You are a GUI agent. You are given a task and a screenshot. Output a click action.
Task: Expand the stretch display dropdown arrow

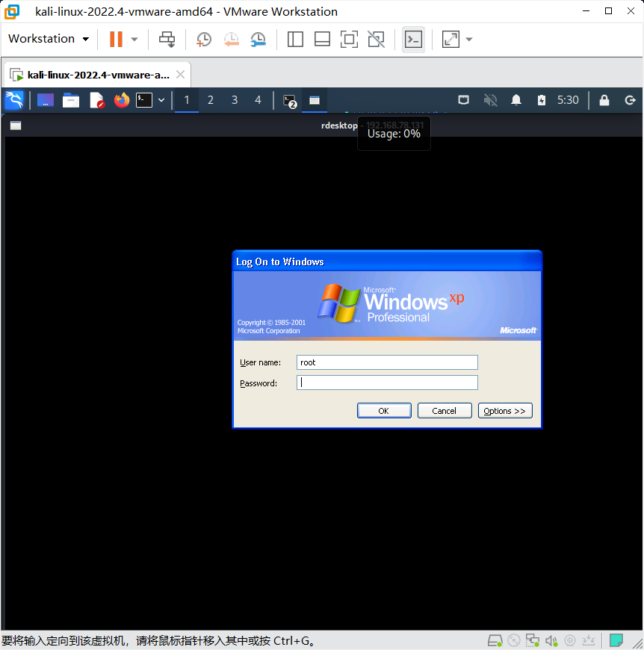pyautogui.click(x=469, y=40)
